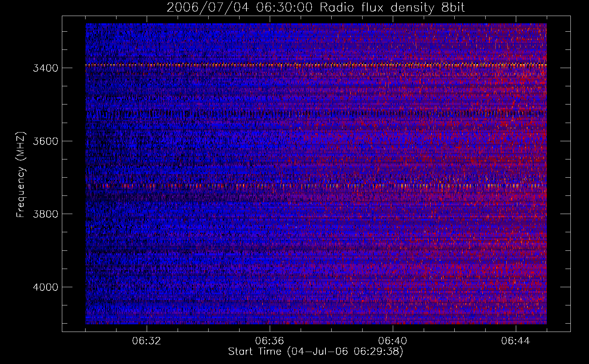Click the 4000 frequency tick label
The width and height of the screenshot is (589, 364).
pos(46,287)
